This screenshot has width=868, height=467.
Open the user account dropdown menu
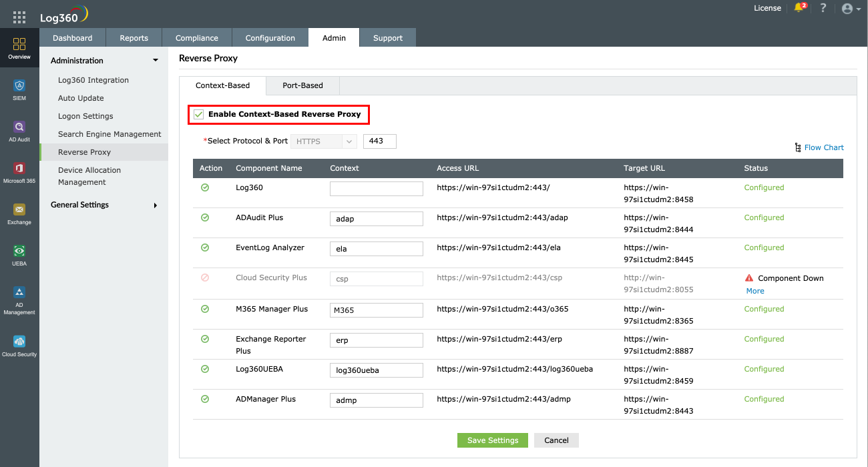point(851,9)
